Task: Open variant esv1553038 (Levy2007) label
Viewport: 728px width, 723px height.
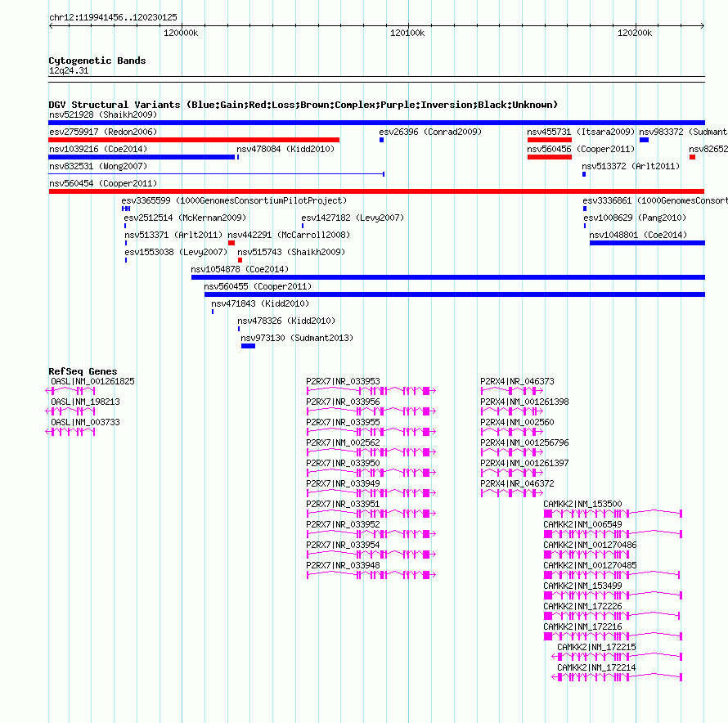Action: (x=176, y=252)
